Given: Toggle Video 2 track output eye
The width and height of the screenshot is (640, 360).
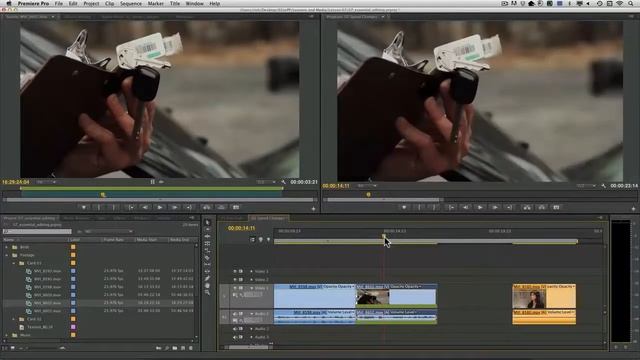Looking at the screenshot, I should [x=235, y=280].
